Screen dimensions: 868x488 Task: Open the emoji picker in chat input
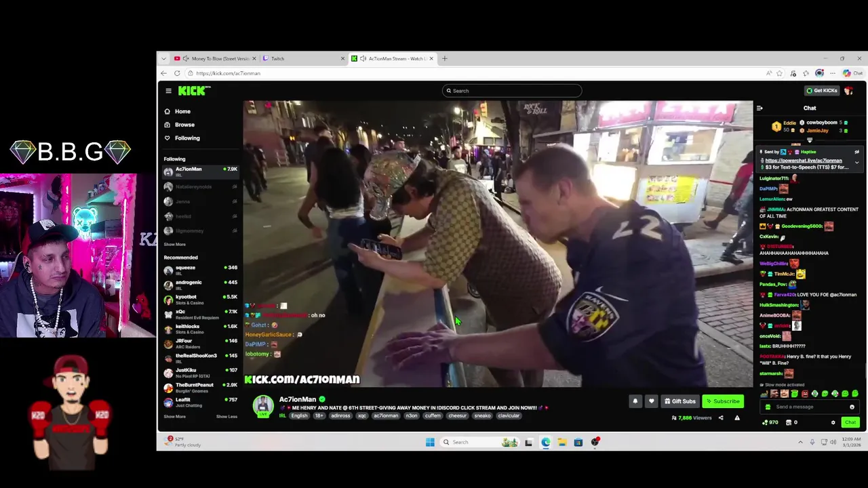(852, 407)
